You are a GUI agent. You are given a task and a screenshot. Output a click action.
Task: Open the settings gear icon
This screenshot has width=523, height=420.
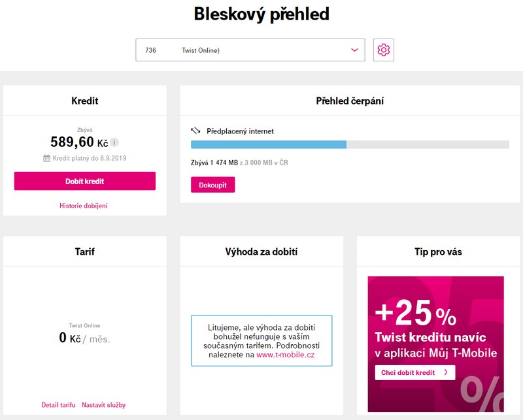coord(384,50)
